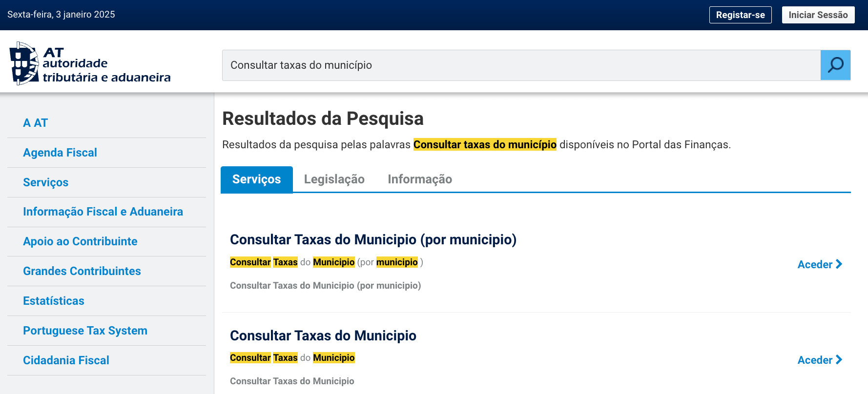Screen dimensions: 868x394
Task: Click the AT autoridade tributária logo
Action: (x=90, y=64)
